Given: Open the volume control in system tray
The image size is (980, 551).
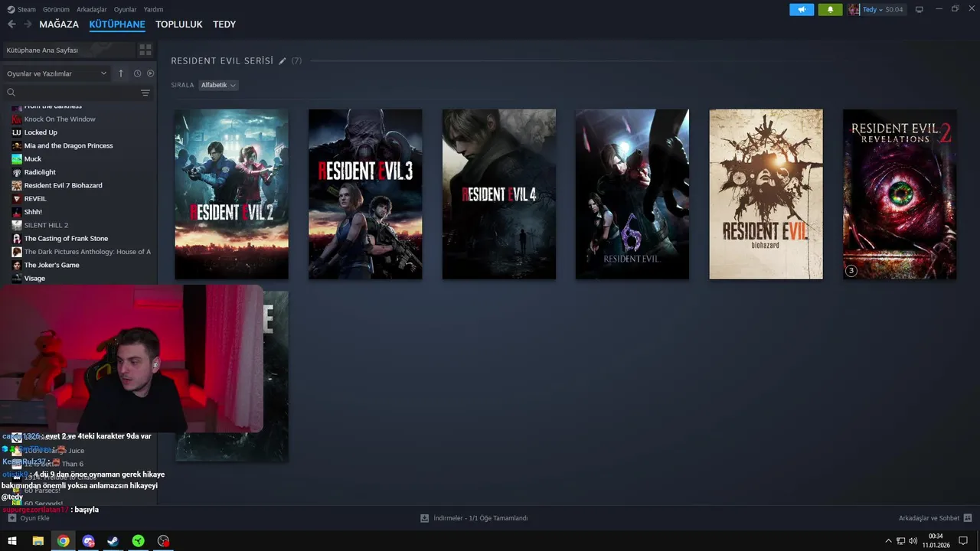Looking at the screenshot, I should (913, 541).
